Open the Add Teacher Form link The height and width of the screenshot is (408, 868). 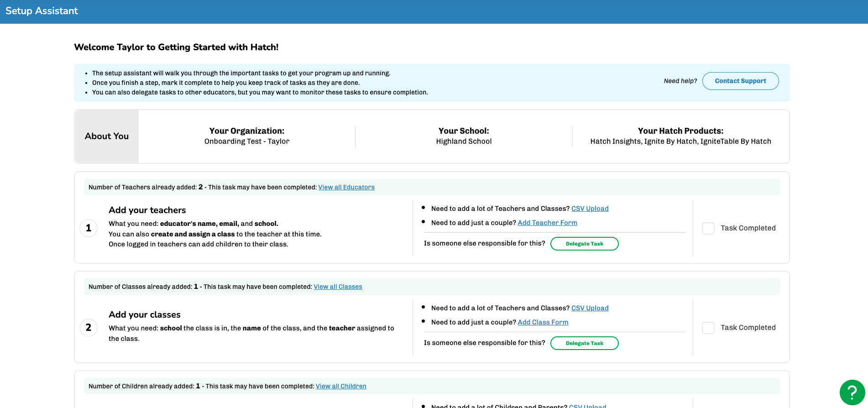click(547, 223)
